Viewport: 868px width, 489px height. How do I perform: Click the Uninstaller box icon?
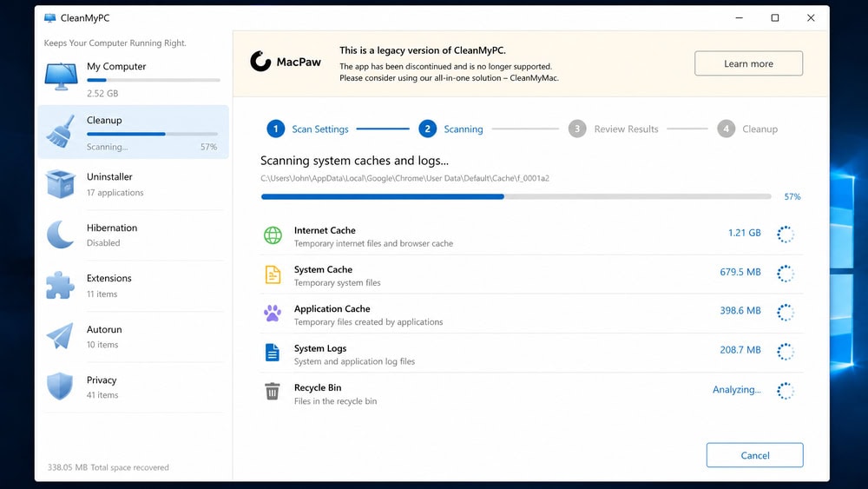point(61,183)
